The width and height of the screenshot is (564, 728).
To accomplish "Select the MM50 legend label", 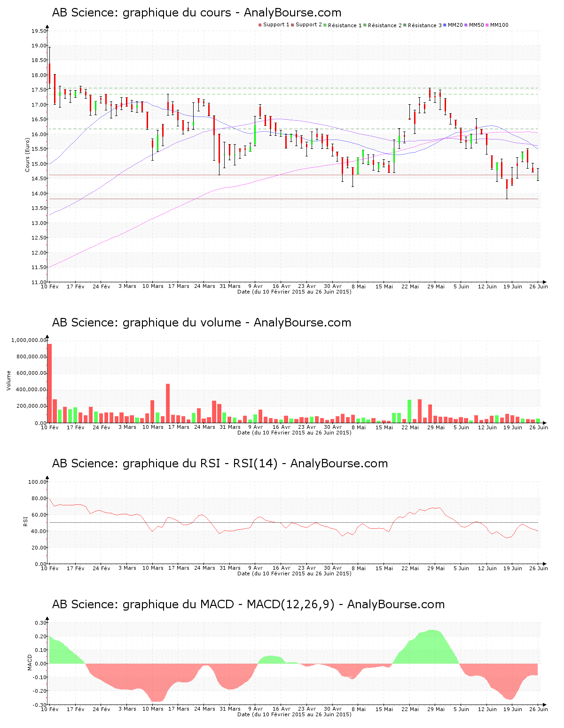I will (477, 25).
